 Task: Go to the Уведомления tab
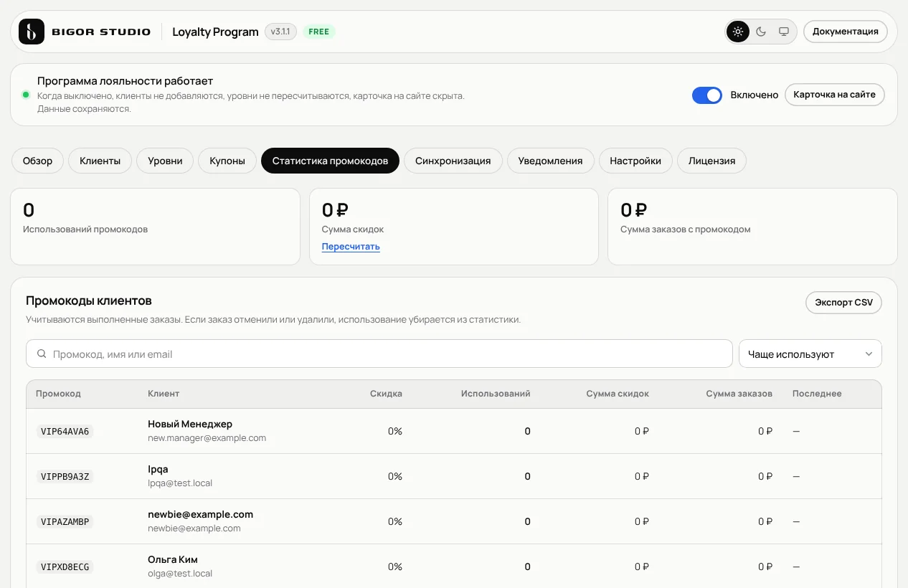coord(551,161)
